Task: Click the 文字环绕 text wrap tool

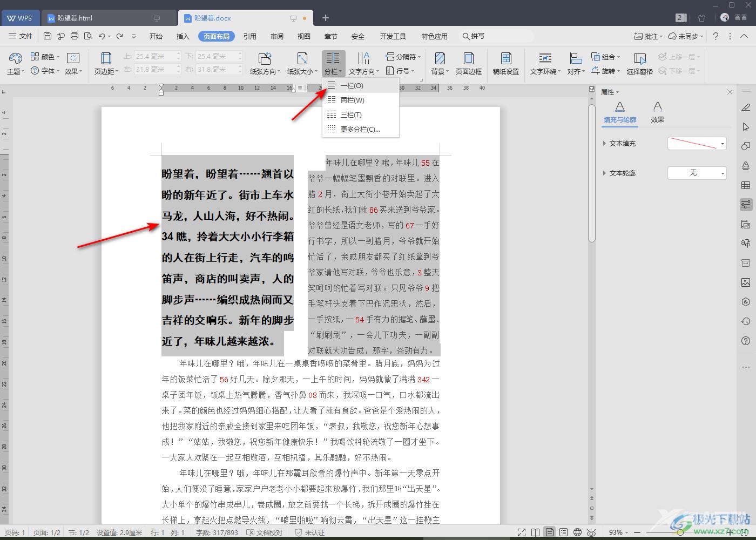Action: (545, 63)
